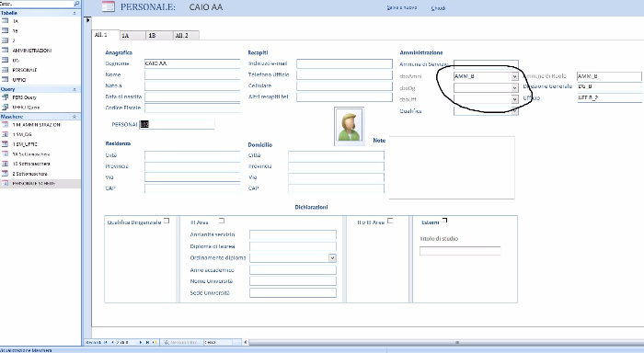The height and width of the screenshot is (353, 644).
Task: Toggle the II o III Area checkbox
Action: [390, 221]
